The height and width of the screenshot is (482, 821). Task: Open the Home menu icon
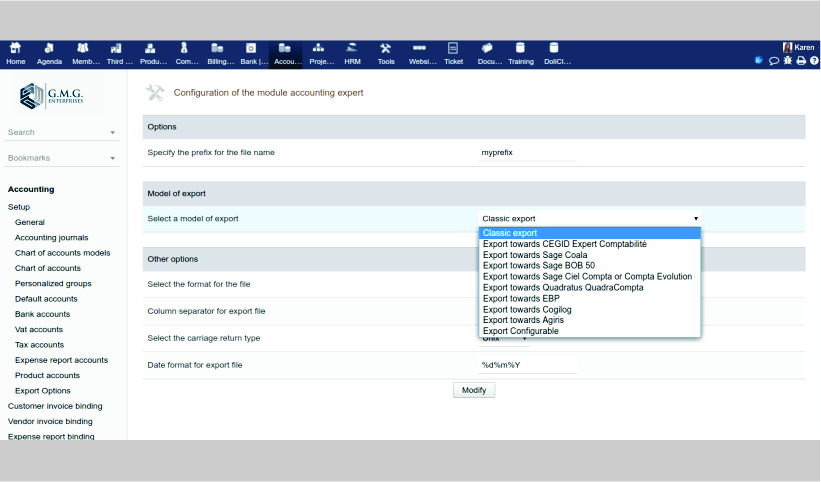16,53
